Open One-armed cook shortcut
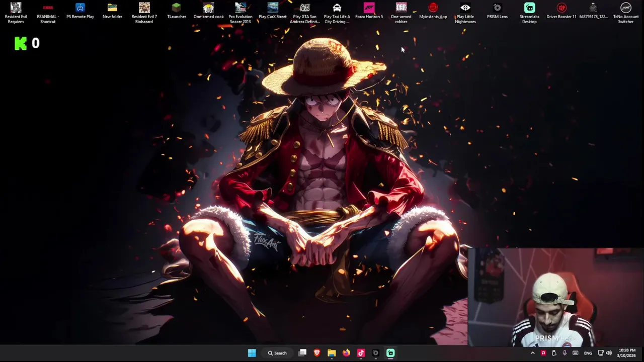This screenshot has width=644, height=362. click(208, 11)
